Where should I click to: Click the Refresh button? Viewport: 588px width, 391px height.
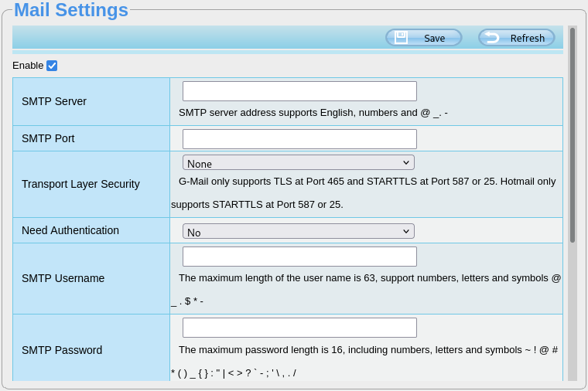[x=516, y=38]
